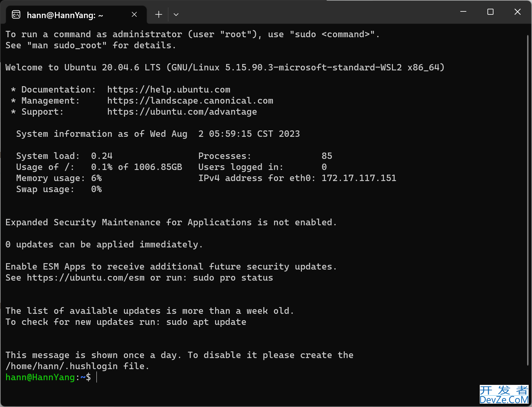Image resolution: width=532 pixels, height=407 pixels.
Task: Click the hann@HannYang command prompt
Action: (x=48, y=377)
